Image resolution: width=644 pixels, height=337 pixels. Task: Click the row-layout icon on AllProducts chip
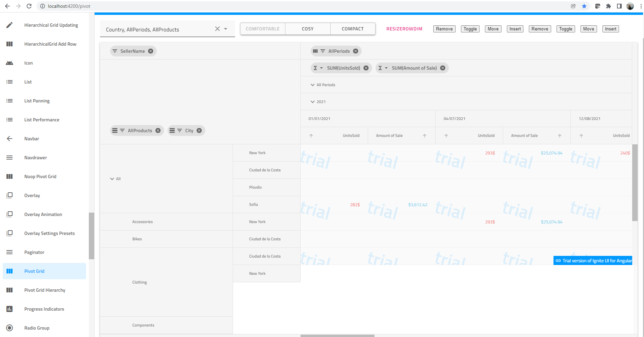[x=115, y=130]
